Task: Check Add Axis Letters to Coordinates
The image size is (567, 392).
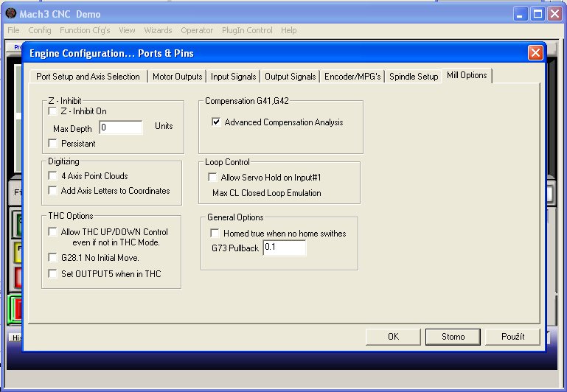Action: coord(52,191)
